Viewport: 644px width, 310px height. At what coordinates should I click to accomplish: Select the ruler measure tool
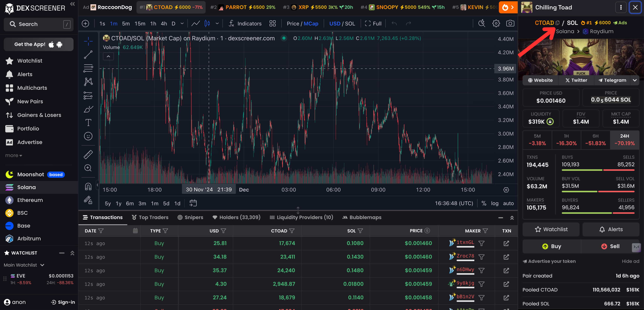88,154
